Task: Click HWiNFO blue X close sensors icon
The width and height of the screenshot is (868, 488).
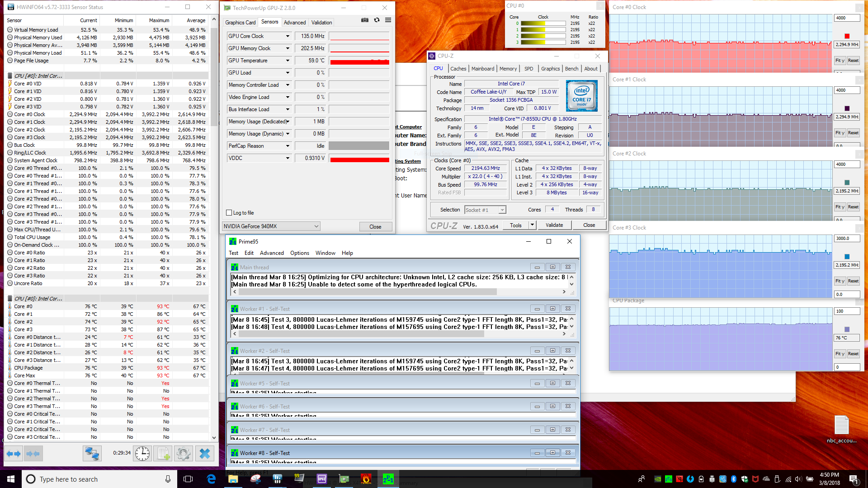Action: tap(204, 453)
